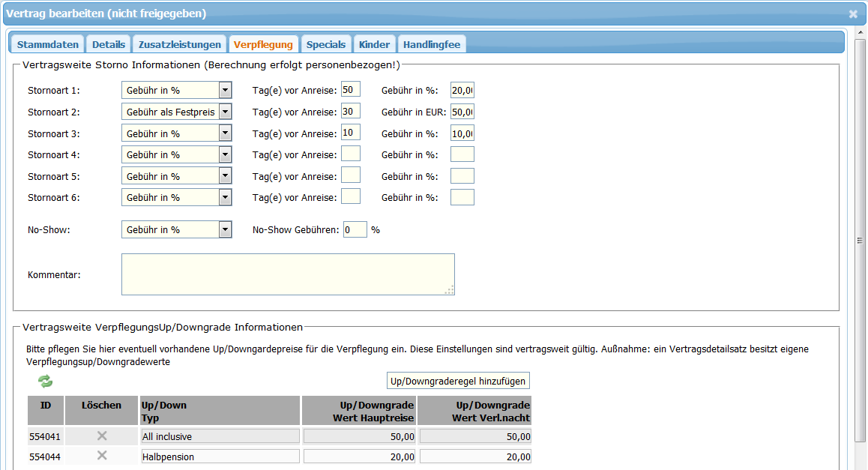Click Up/Downgraderegel hinzufügen button
The height and width of the screenshot is (470, 868).
458,381
